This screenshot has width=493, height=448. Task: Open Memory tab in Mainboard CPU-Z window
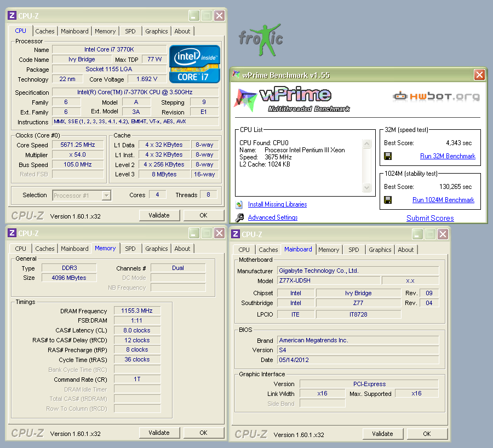point(329,250)
